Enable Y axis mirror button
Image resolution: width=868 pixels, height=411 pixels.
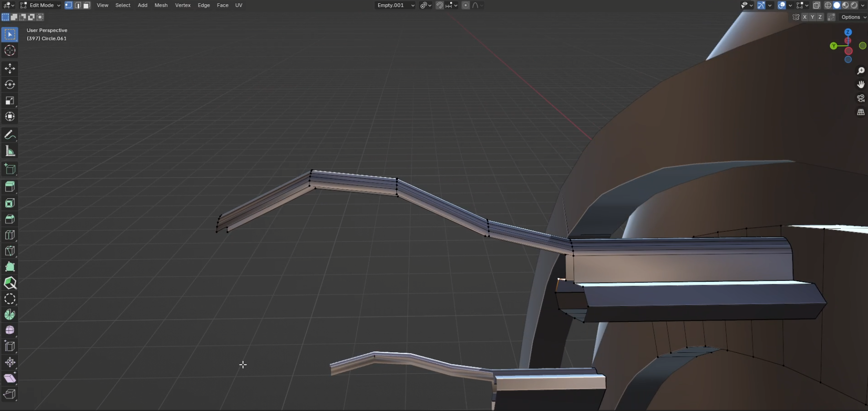point(812,17)
